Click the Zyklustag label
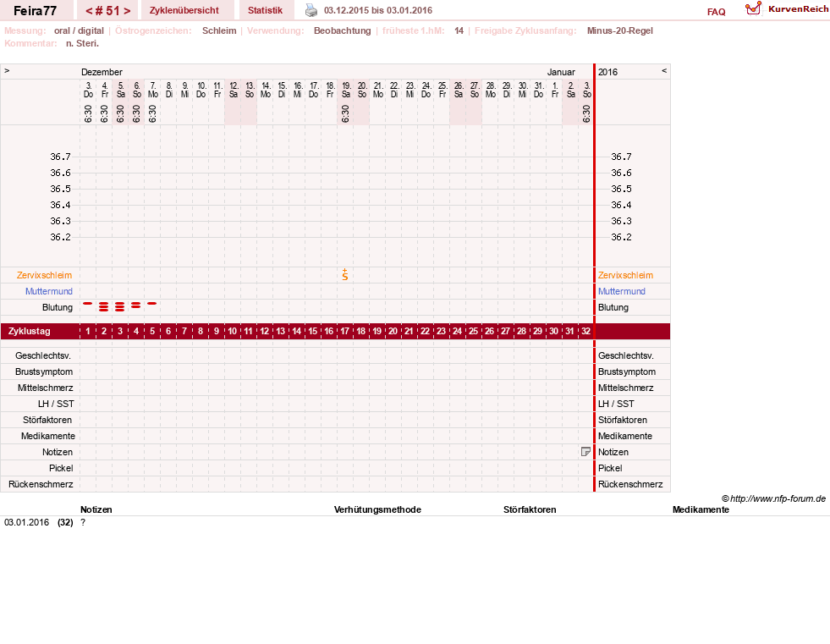 coord(30,331)
